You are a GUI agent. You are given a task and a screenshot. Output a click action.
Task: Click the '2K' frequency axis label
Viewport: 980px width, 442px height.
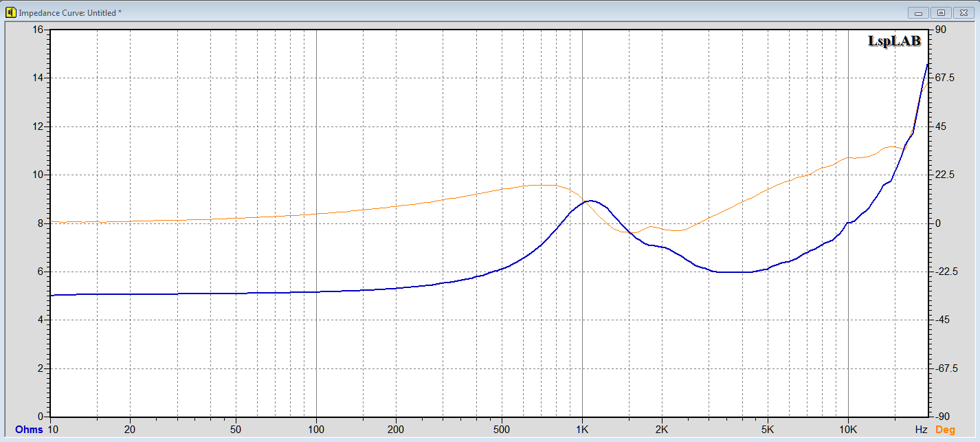pos(662,430)
